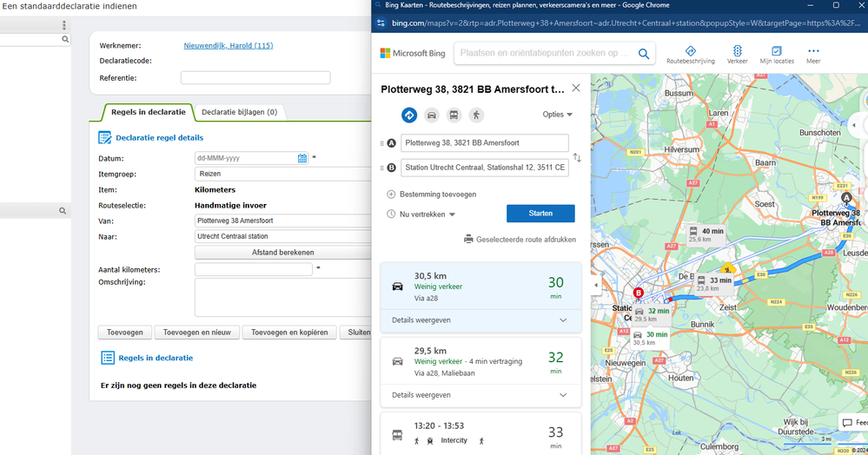Screen dimensions: 868x455
Task: Click the Bing search magnifier icon
Action: pyautogui.click(x=644, y=54)
